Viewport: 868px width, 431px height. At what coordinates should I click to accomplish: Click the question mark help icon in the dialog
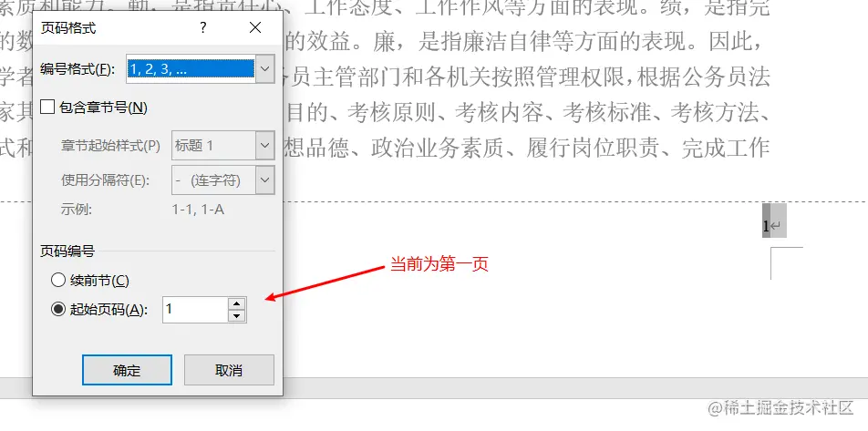click(203, 27)
